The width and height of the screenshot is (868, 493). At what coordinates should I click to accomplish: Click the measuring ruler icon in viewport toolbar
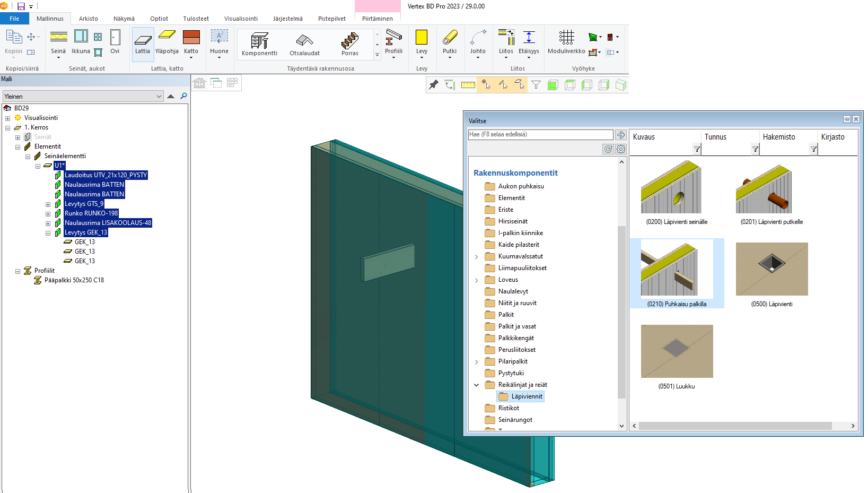pos(468,85)
